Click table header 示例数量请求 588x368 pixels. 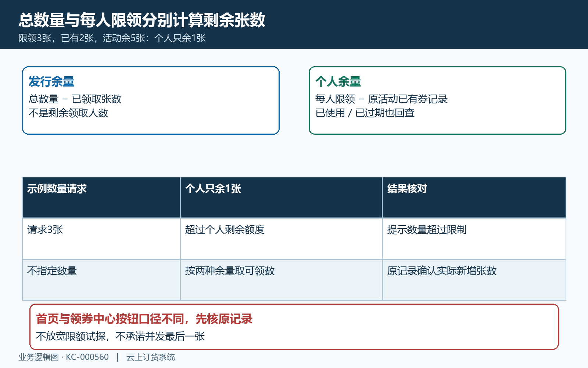[101, 197]
